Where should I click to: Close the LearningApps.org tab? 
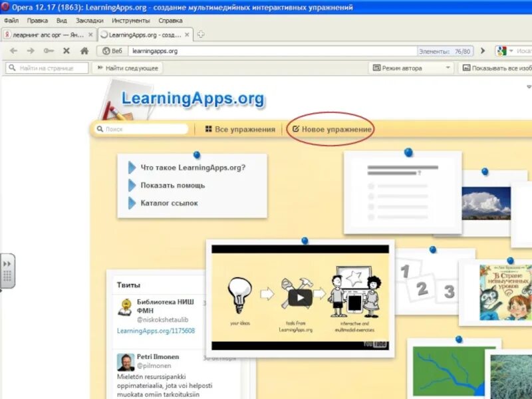187,35
